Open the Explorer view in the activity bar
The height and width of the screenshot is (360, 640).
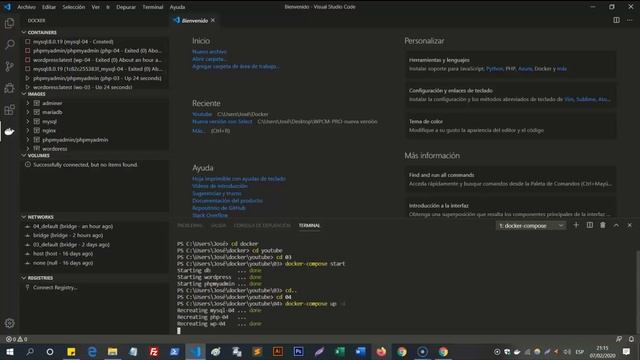pyautogui.click(x=9, y=23)
